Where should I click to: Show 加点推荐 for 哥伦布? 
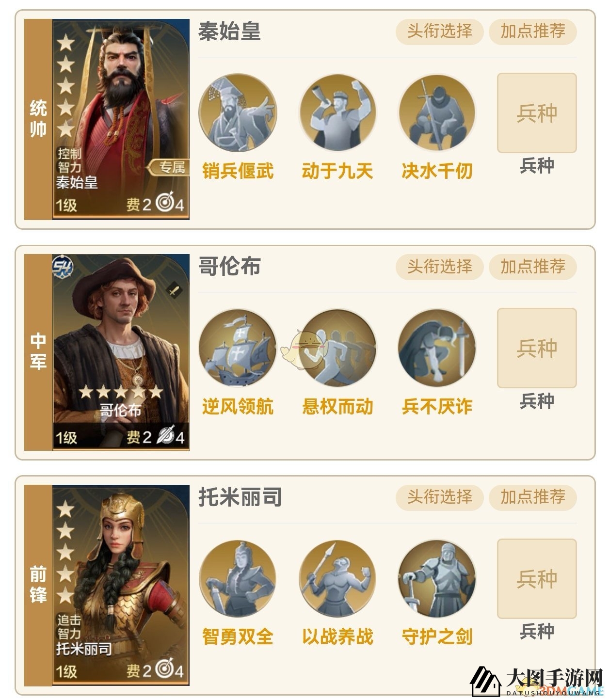pyautogui.click(x=532, y=267)
